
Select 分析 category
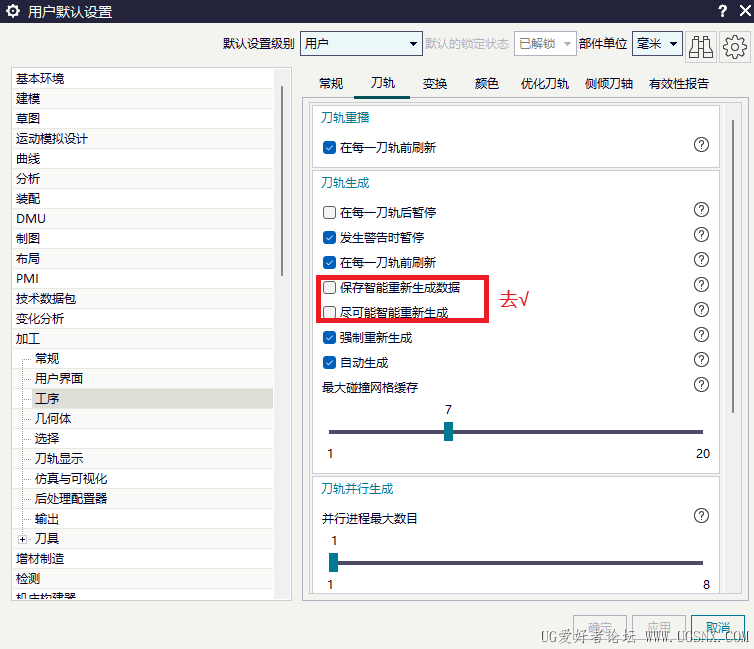point(143,178)
